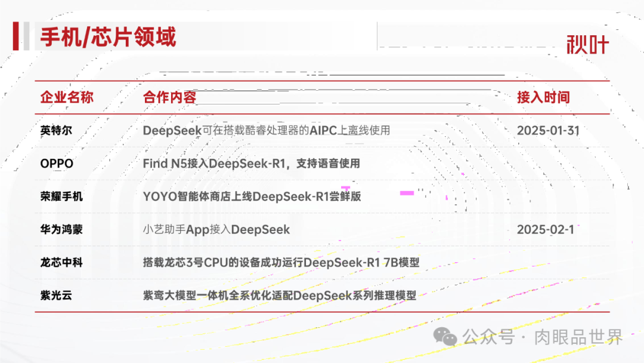Select text 紫鸾大模型一体机全系优化适配DeepSeek系列推理模型
The image size is (644, 363).
click(x=279, y=295)
